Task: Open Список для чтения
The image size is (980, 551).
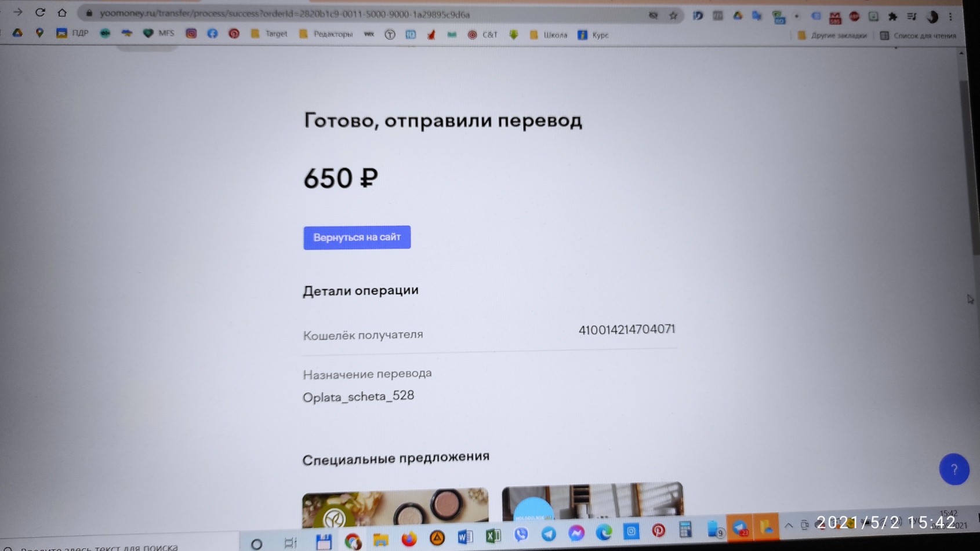Action: click(918, 35)
